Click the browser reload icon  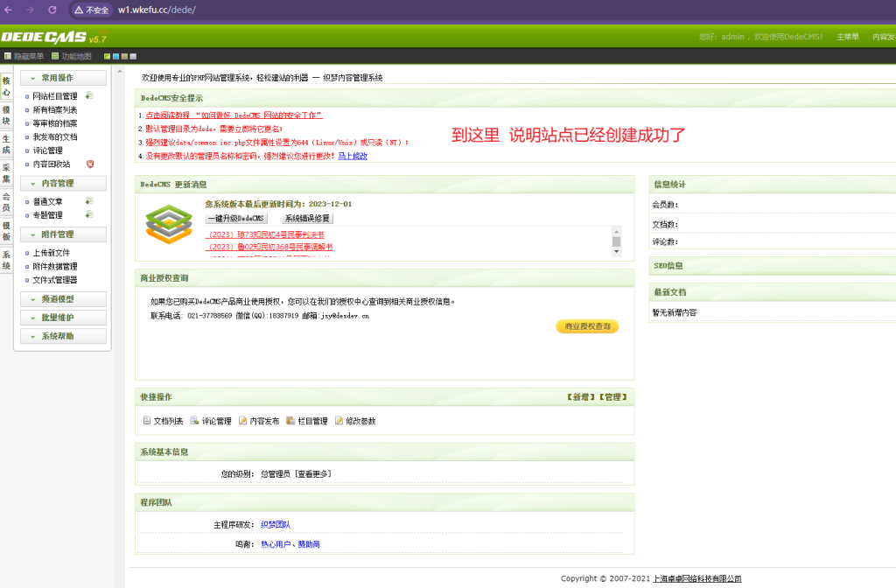click(x=52, y=10)
